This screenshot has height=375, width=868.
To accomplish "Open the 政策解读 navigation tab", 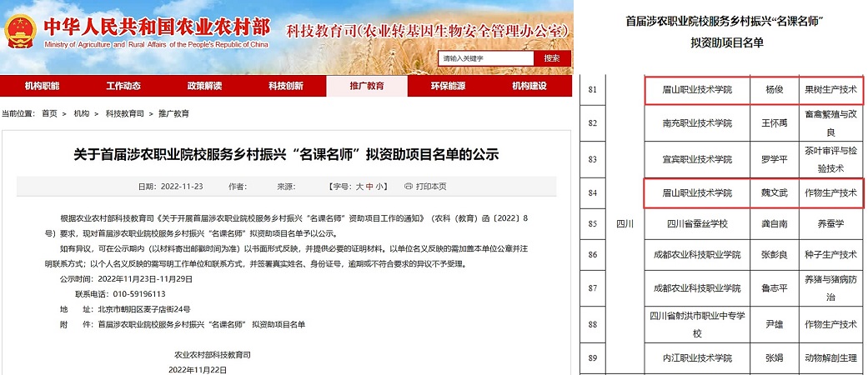I will pyautogui.click(x=204, y=87).
